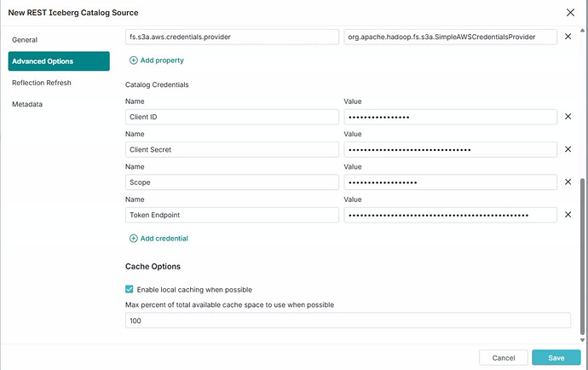Image resolution: width=588 pixels, height=370 pixels.
Task: Click the Client Secret value field
Action: point(450,149)
